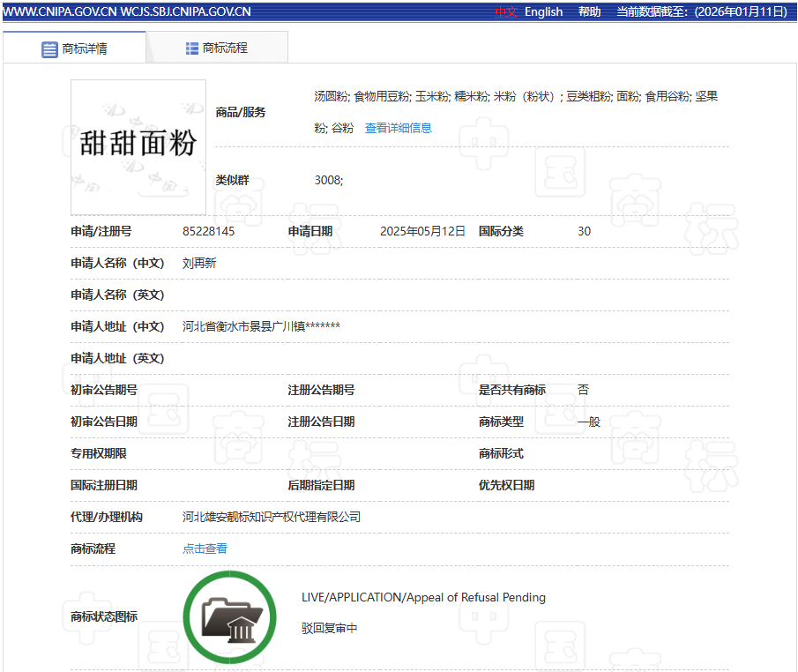The height and width of the screenshot is (672, 798).
Task: Click the application date 2025年05月12日
Action: (422, 231)
